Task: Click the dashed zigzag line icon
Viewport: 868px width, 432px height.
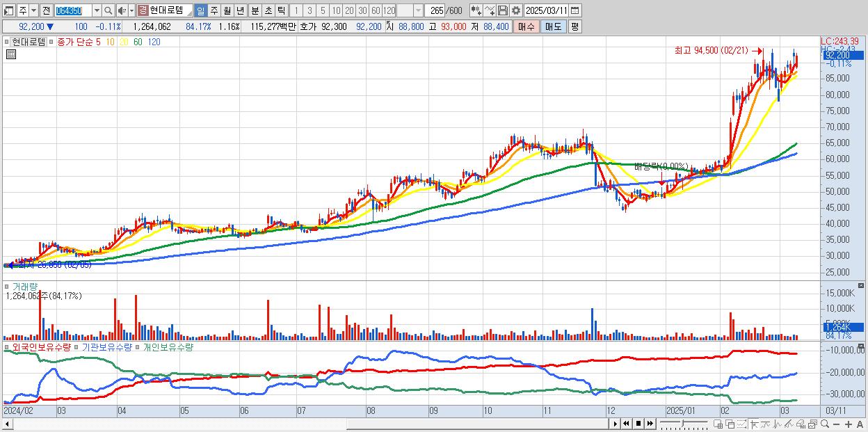Action: click(x=741, y=424)
